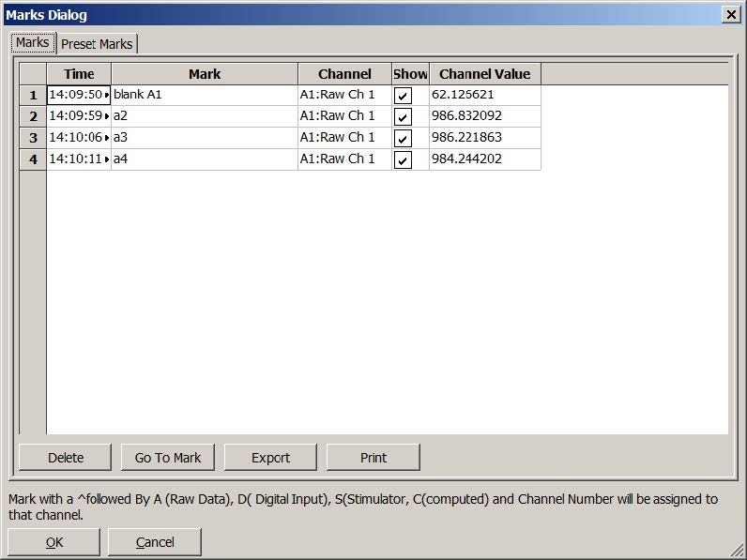
Task: Toggle Show checkbox for mark a4
Action: (403, 160)
